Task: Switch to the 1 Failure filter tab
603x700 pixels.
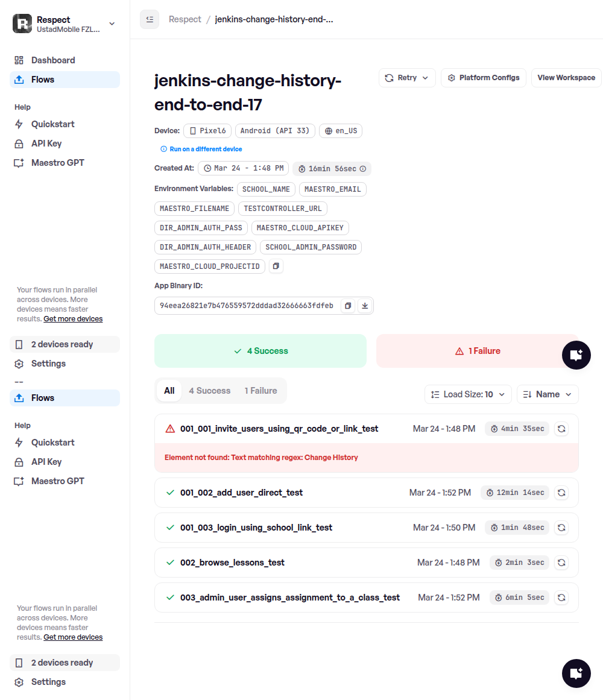Action: pyautogui.click(x=260, y=391)
